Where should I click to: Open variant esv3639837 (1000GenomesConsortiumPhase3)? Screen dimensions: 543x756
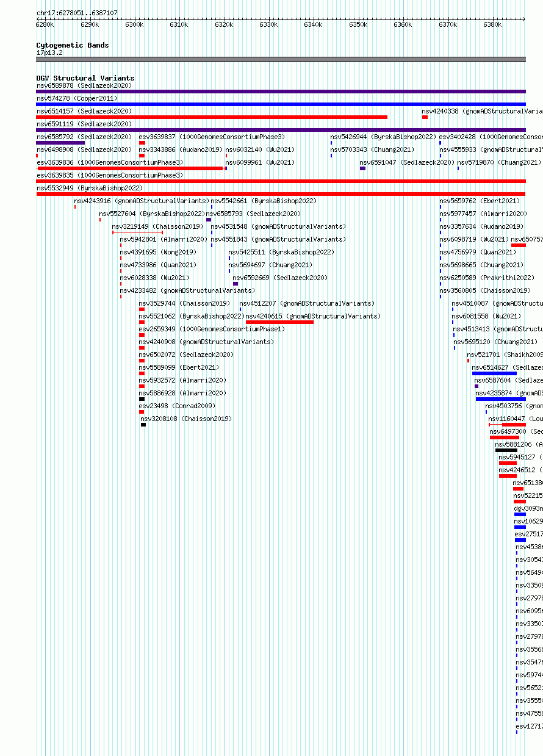pyautogui.click(x=212, y=137)
